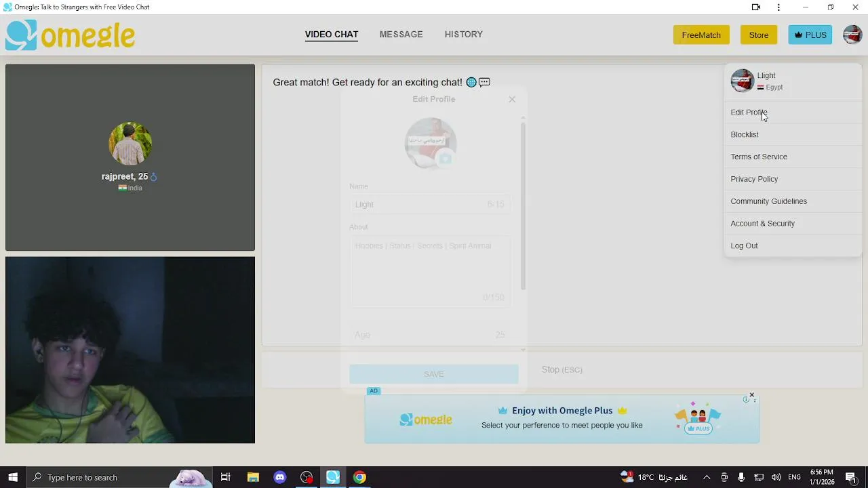Open Terms of Service

(x=793, y=157)
